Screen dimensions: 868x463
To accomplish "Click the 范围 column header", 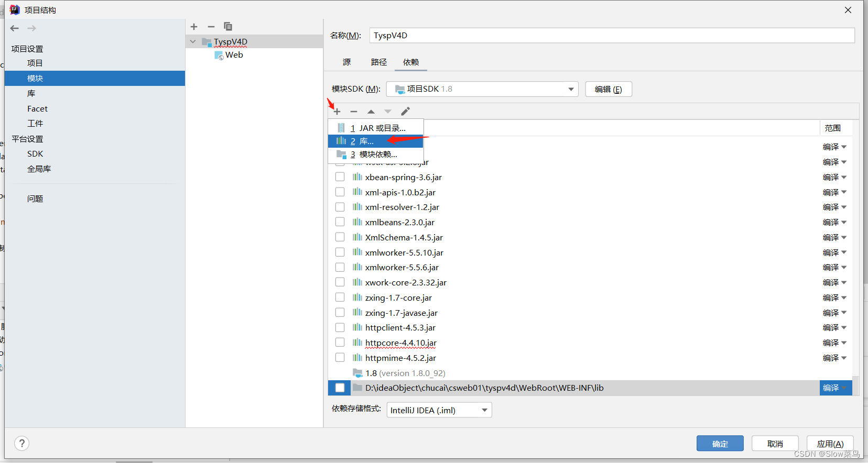I will [833, 128].
